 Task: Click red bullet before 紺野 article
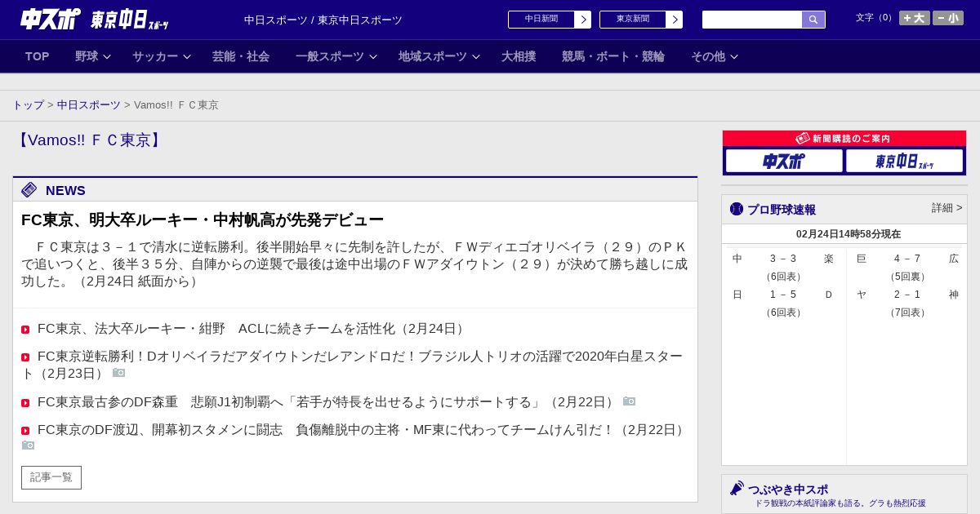pos(25,330)
